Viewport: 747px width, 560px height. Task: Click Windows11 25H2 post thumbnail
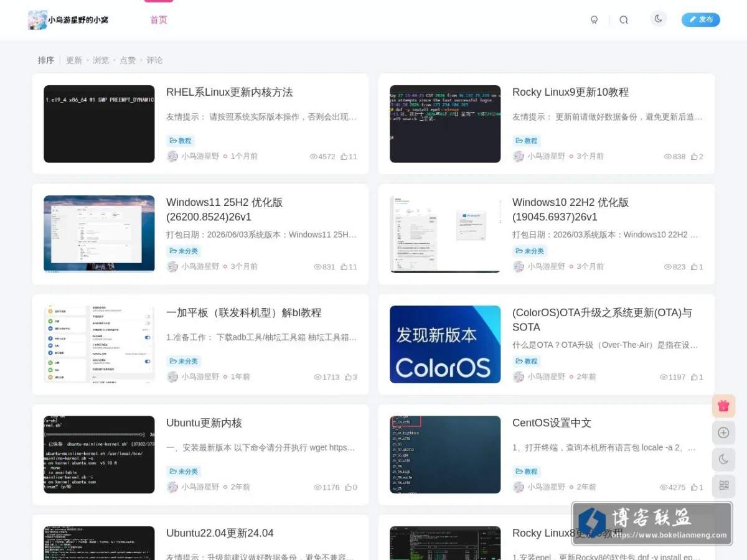coord(99,234)
